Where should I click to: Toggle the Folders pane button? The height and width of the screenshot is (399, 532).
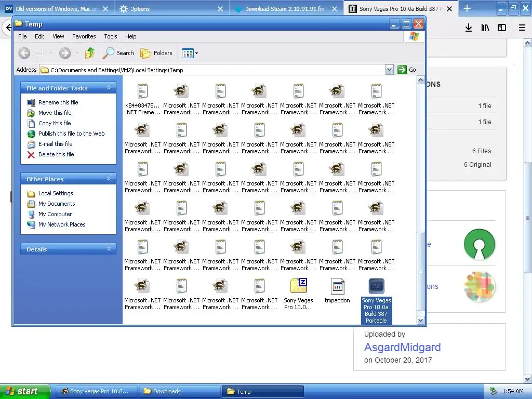tap(156, 53)
